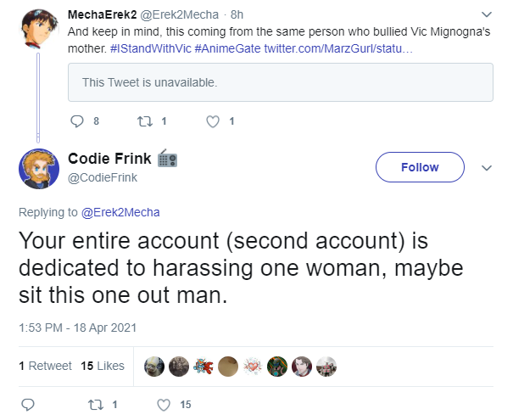Open dropdown chevron on MechaErek2's tweet

click(x=487, y=14)
